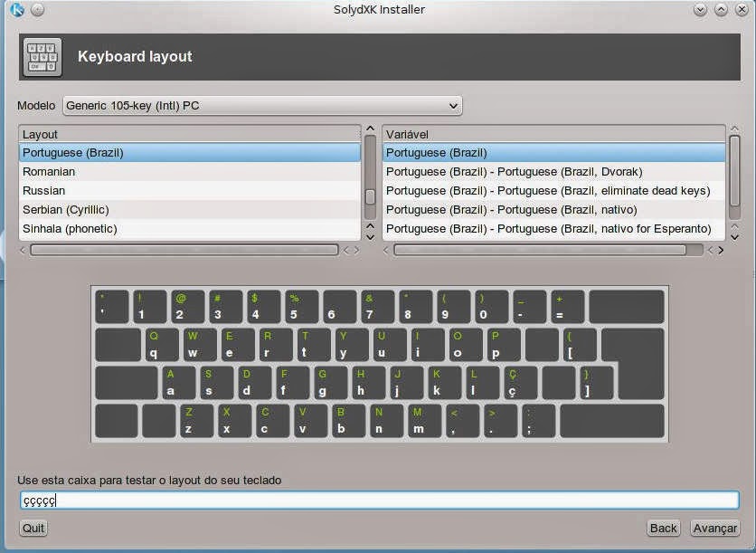
Task: Click the semicolon key on the keyboard preview
Action: pyautogui.click(x=539, y=421)
